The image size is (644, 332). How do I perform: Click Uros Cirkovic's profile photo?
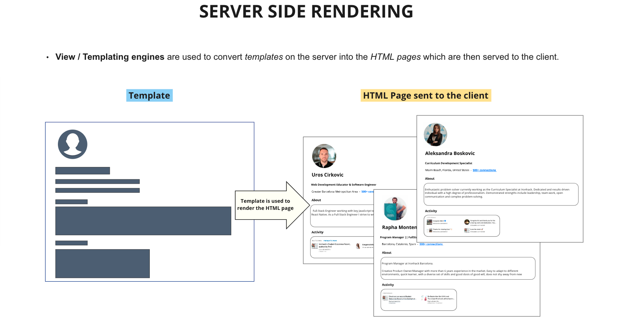tap(324, 156)
